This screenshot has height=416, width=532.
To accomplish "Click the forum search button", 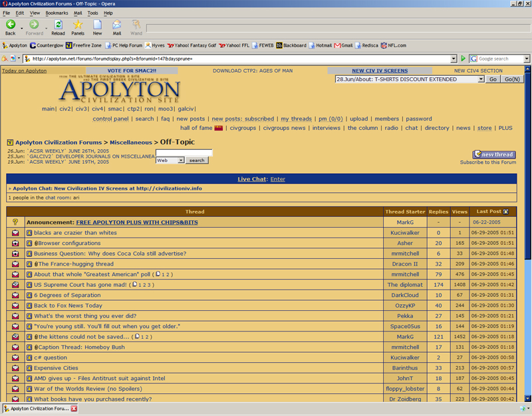I will pos(197,160).
